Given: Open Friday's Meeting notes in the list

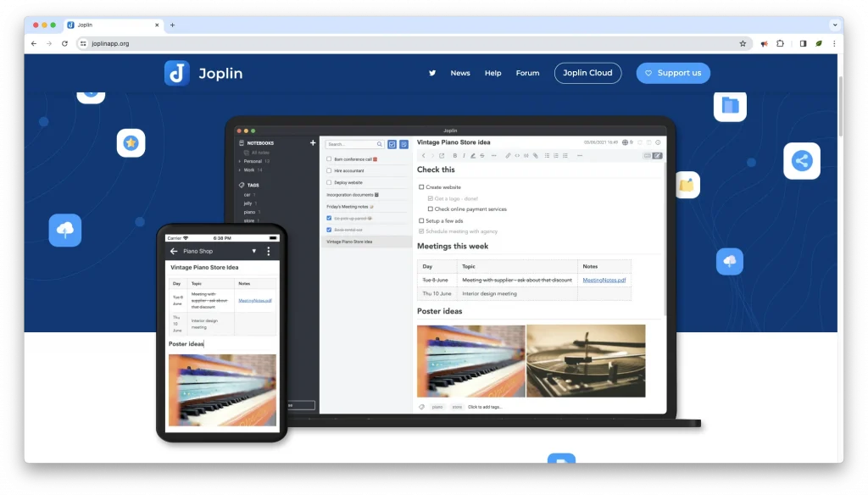Looking at the screenshot, I should click(x=350, y=207).
